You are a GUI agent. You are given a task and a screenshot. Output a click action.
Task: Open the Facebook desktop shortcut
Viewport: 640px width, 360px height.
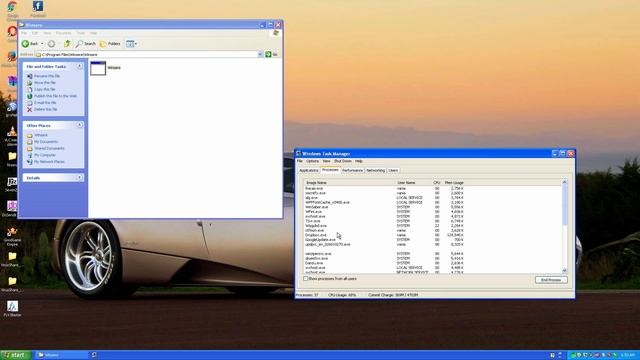[x=38, y=8]
